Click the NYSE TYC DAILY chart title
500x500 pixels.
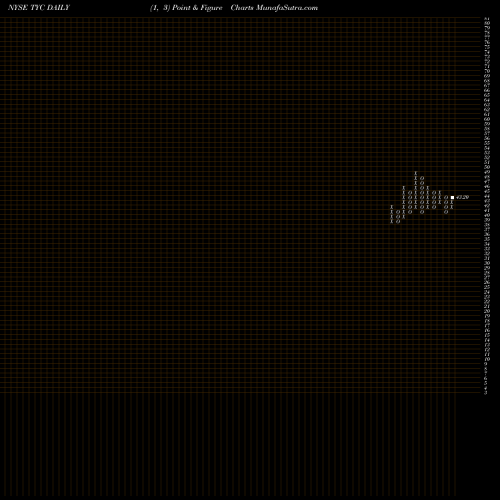(39, 8)
